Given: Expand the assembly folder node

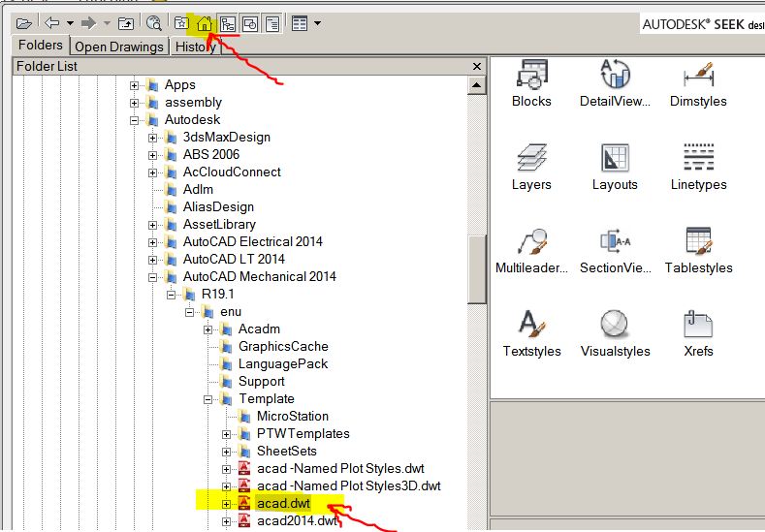Looking at the screenshot, I should pos(134,104).
